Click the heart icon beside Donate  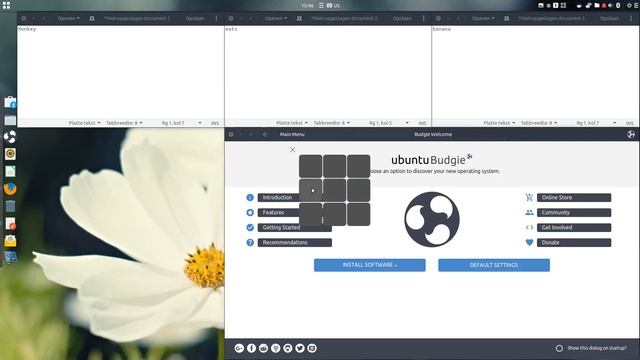(529, 242)
